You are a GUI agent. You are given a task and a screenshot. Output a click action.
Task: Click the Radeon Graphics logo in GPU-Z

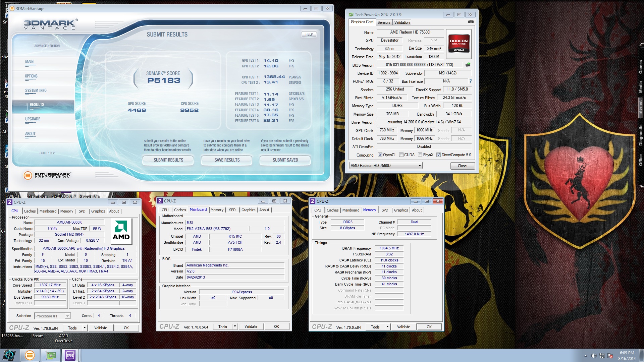459,44
